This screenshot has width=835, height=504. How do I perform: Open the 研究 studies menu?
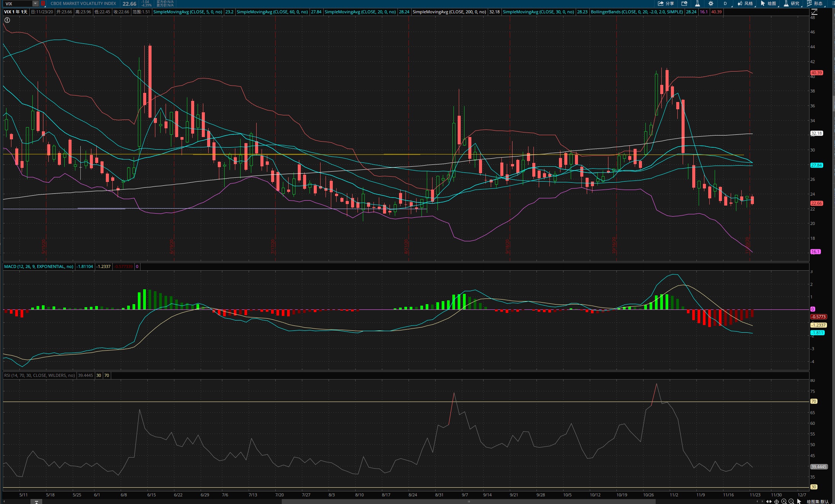[x=792, y=3]
